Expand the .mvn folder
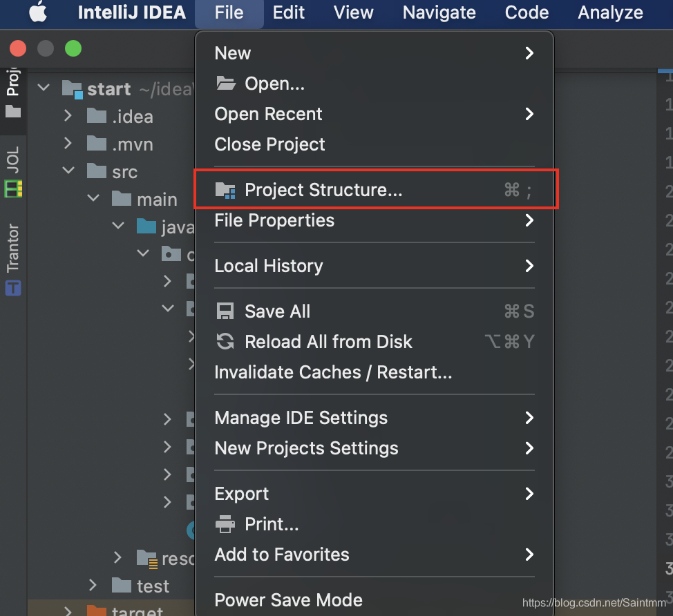This screenshot has width=673, height=616. [68, 143]
